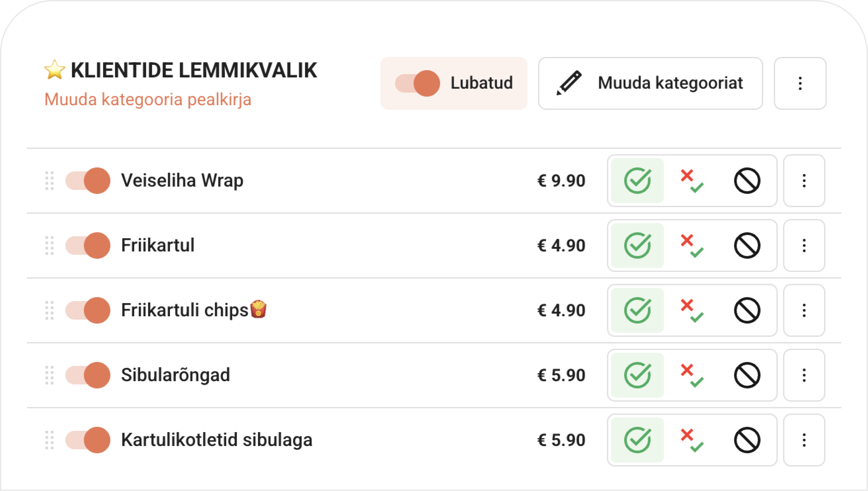Viewport: 868px width, 491px height.
Task: Click the prohibited circle icon for Friikartul
Action: click(747, 246)
